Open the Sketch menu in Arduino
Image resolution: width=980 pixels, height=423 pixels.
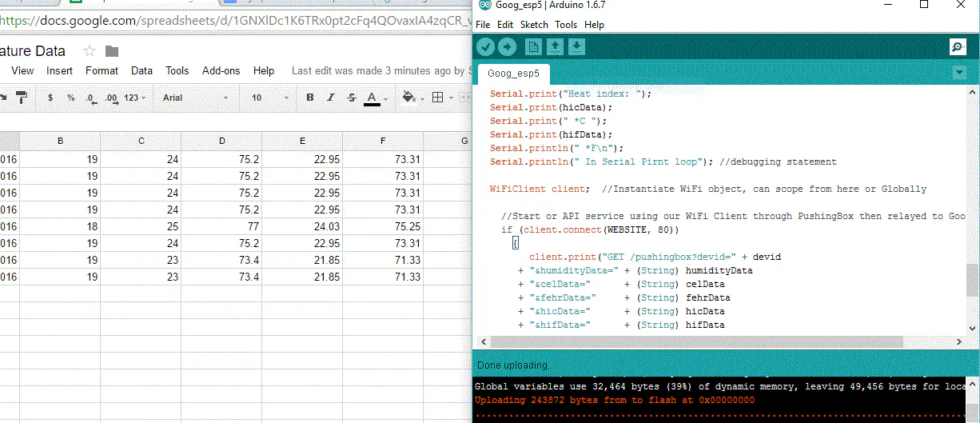(534, 25)
